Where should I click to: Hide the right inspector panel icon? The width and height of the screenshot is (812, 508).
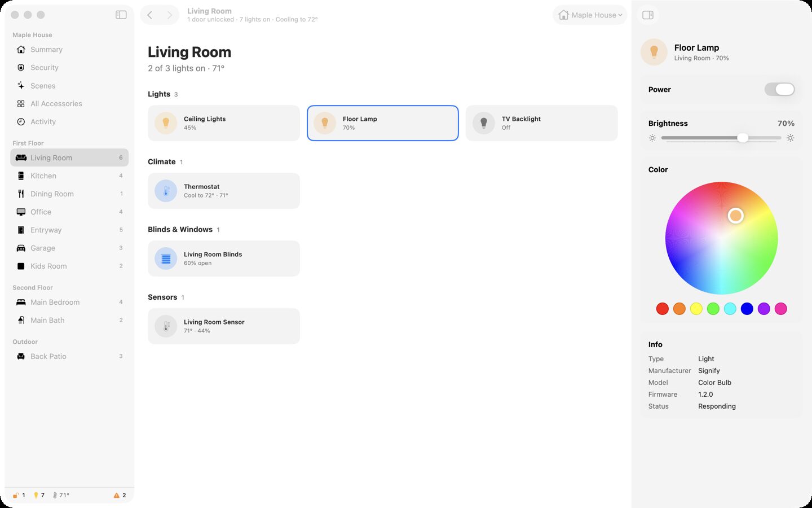coord(648,15)
